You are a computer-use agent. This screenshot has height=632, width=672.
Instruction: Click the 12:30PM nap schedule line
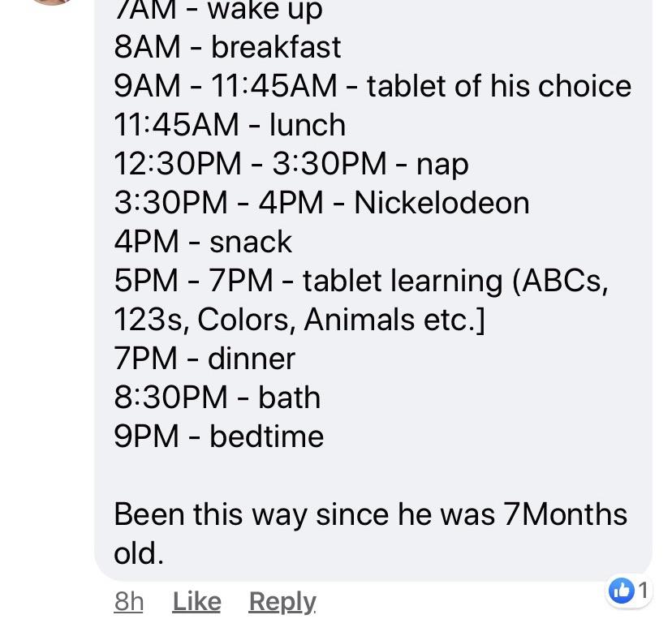pos(291,164)
